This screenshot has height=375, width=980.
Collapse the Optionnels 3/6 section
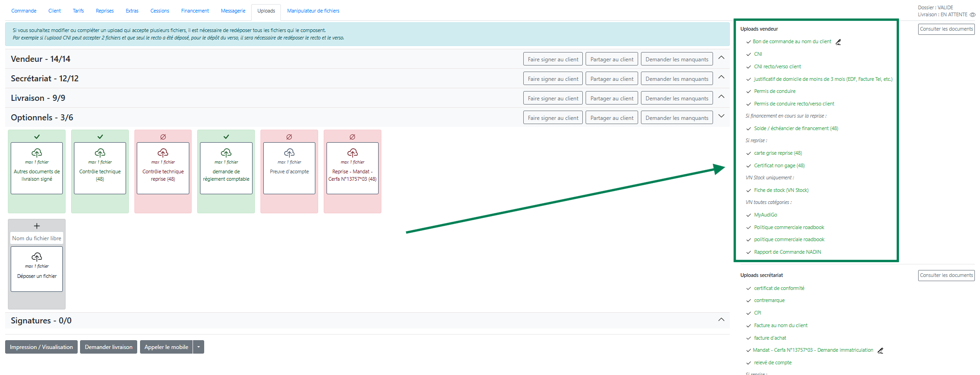pyautogui.click(x=721, y=116)
